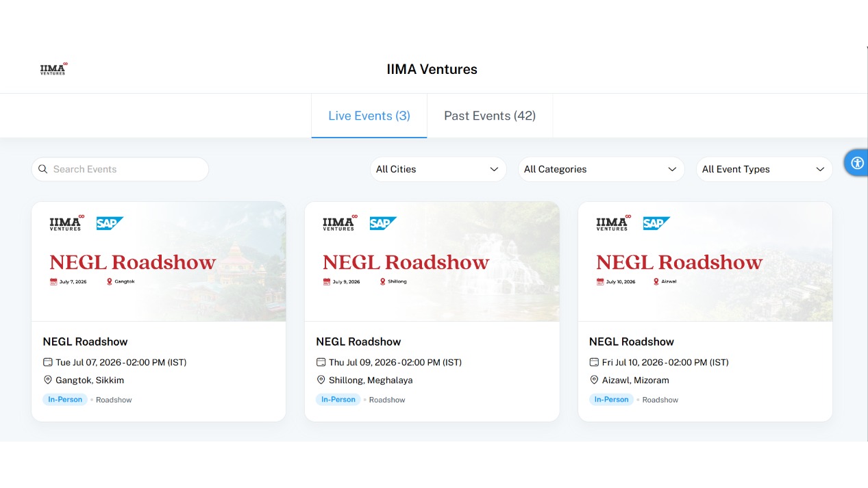Open the Shillong NEGL Roadshow banner image
This screenshot has width=868, height=488.
[432, 261]
